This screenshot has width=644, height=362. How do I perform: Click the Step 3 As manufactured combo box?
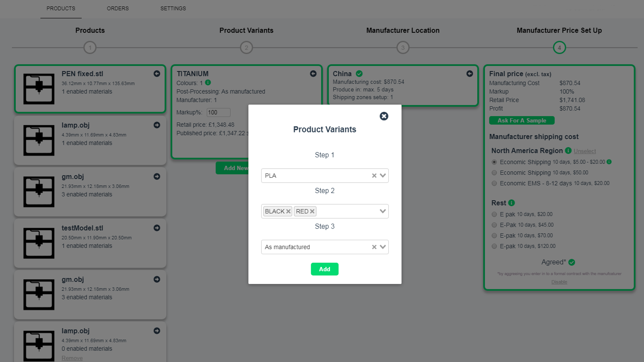[x=325, y=247]
